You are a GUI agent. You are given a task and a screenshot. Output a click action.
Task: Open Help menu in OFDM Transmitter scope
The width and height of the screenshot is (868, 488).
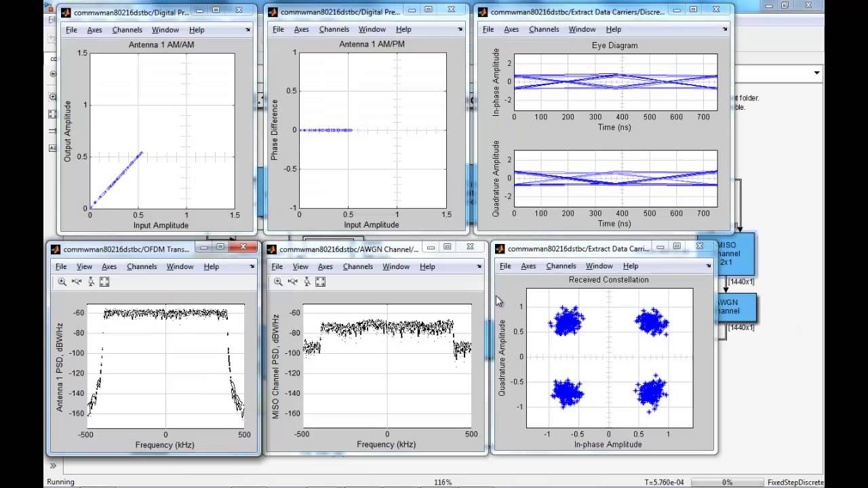pos(212,266)
